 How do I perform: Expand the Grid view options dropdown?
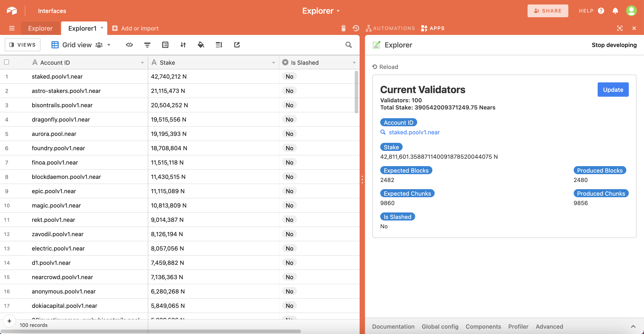109,45
